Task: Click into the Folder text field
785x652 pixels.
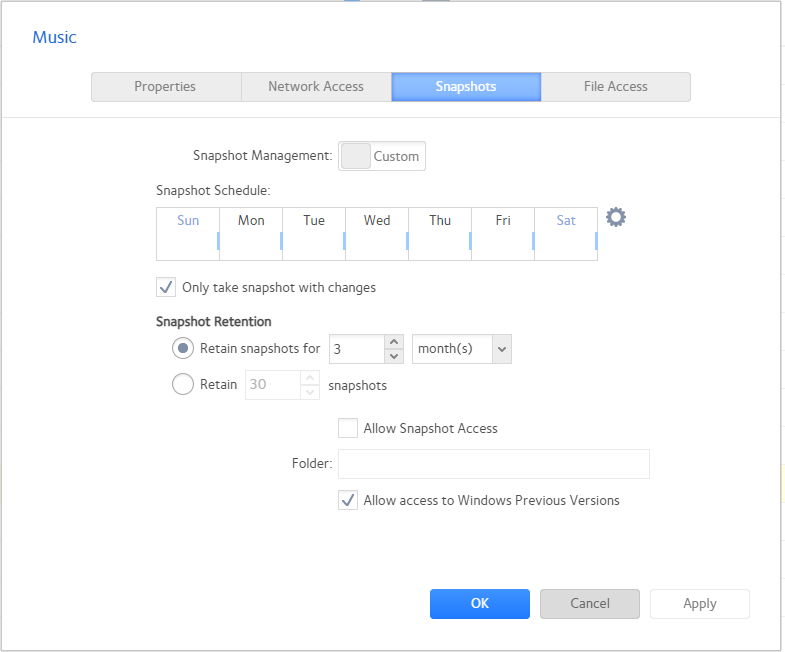Action: coord(493,464)
